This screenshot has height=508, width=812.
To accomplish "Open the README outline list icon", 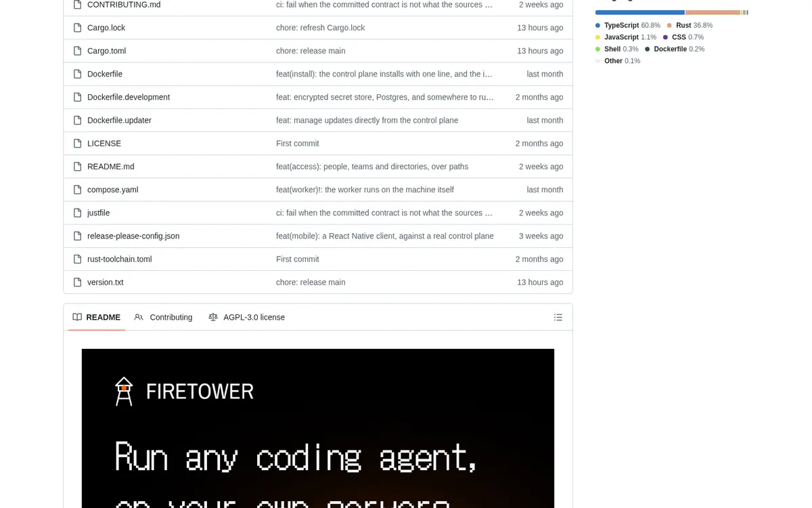I will tap(558, 317).
